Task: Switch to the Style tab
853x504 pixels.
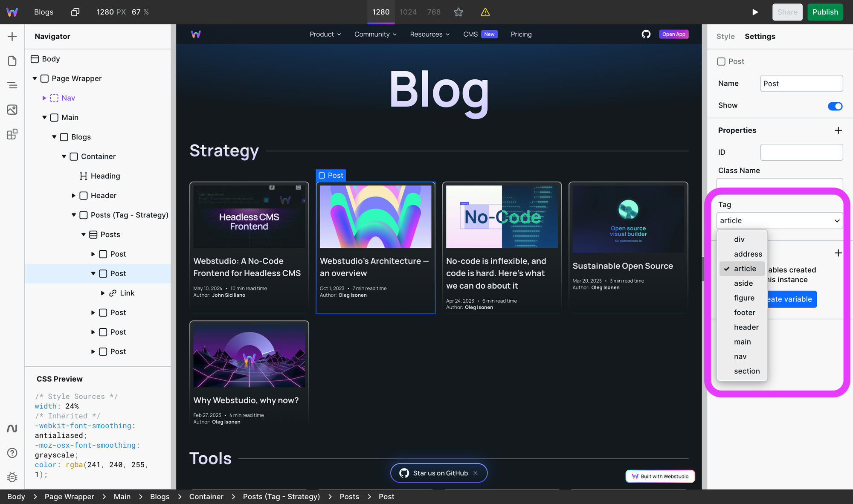Action: point(725,37)
